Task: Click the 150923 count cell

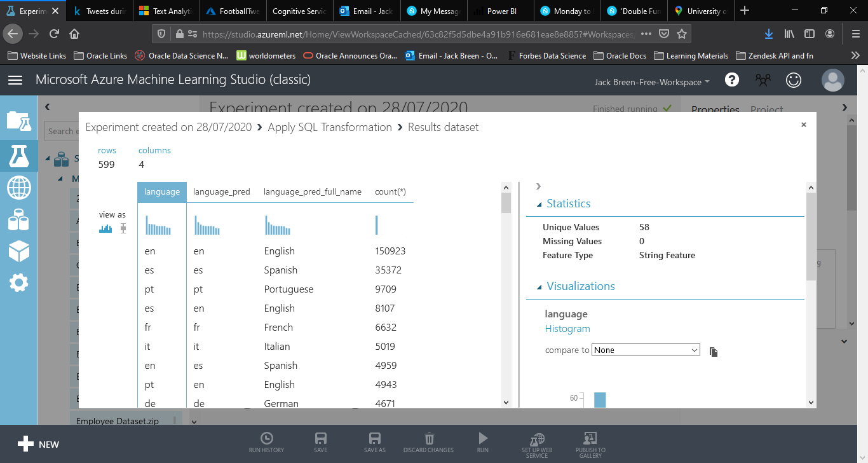Action: coord(390,251)
